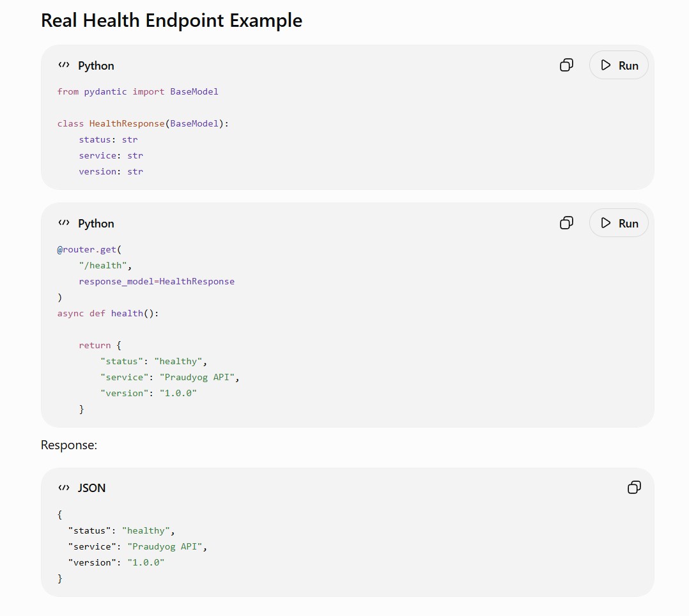Run the @router.get health endpoint code
Screen dimensions: 689x616
pos(619,223)
